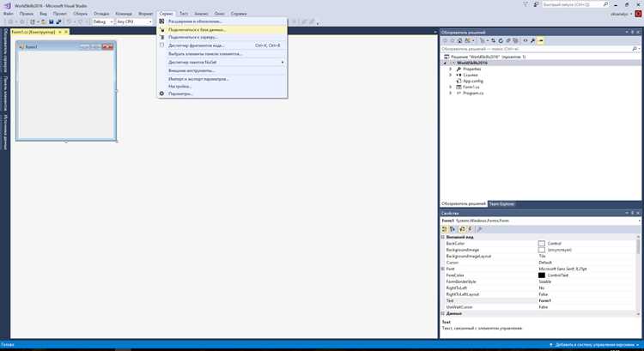Switch to Обозреватель решений bottom tab
Viewport: 644px width, 351px height.
coord(464,204)
